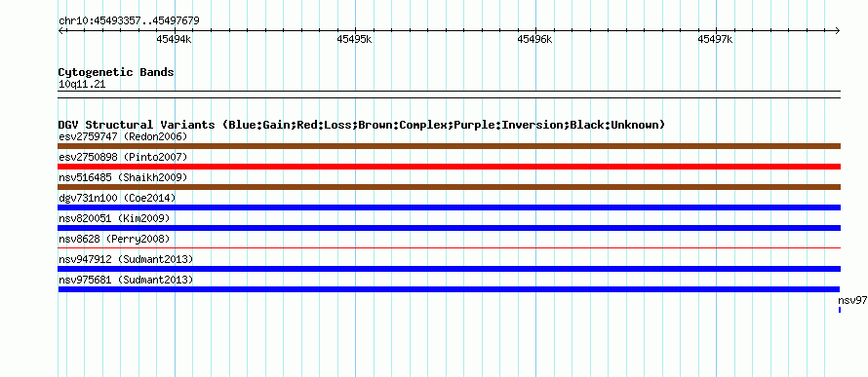
Task: Select the brown bar under esv2759747
Action: (x=449, y=146)
